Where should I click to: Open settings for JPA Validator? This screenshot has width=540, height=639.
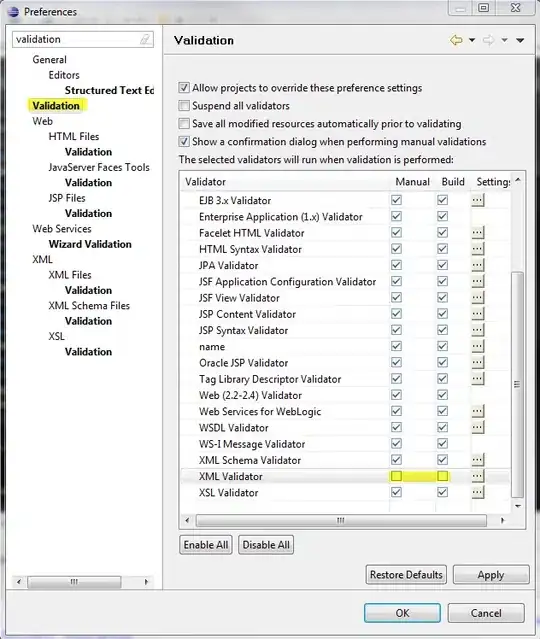tap(478, 265)
